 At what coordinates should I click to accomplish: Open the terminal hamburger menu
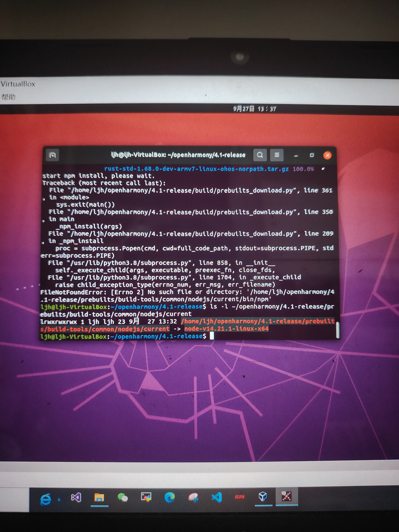pyautogui.click(x=277, y=155)
